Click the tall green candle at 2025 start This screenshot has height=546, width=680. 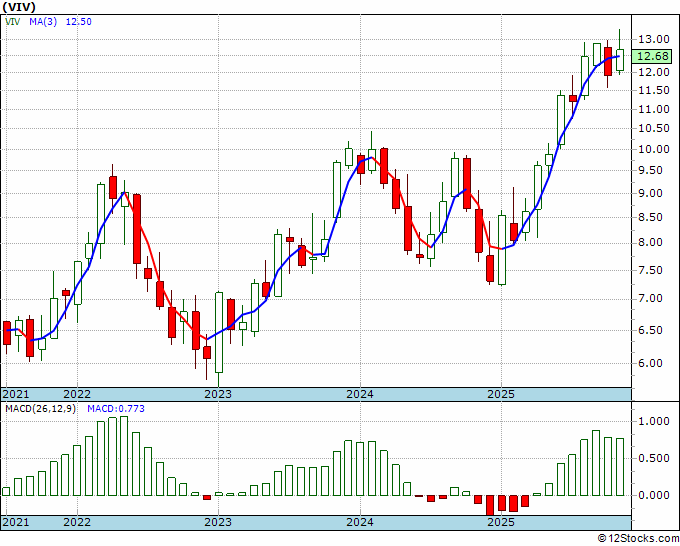(x=502, y=250)
